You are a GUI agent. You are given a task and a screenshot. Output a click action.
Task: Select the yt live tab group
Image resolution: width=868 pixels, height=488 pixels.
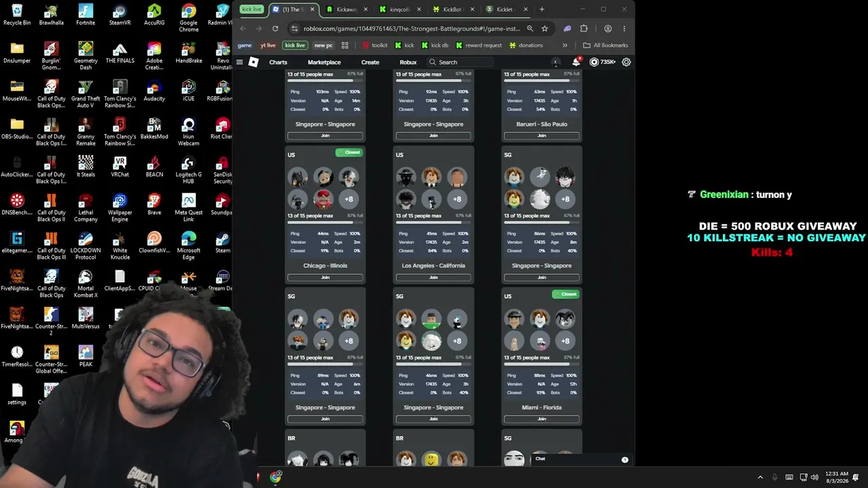tap(268, 45)
